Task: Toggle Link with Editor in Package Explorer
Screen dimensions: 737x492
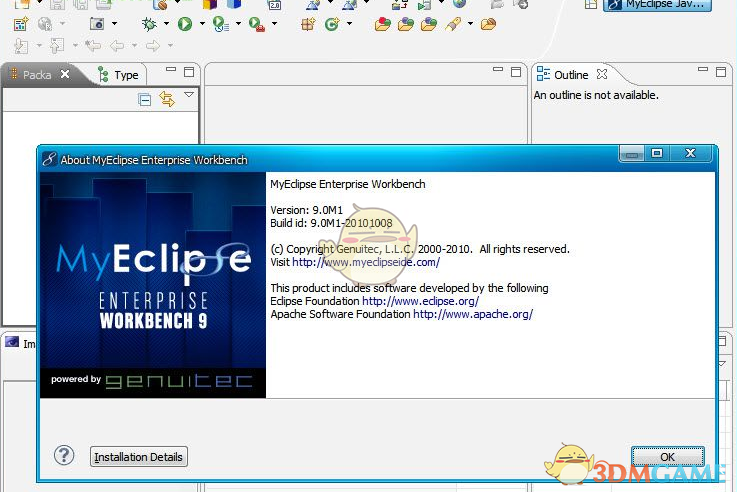Action: click(x=167, y=99)
